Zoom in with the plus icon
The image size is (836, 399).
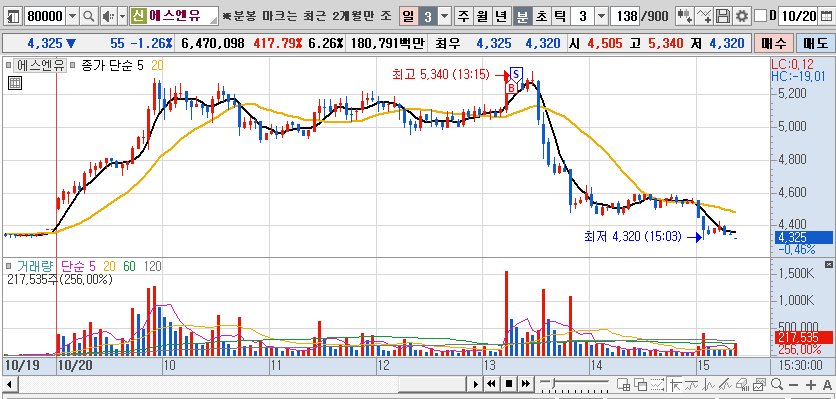point(811,384)
